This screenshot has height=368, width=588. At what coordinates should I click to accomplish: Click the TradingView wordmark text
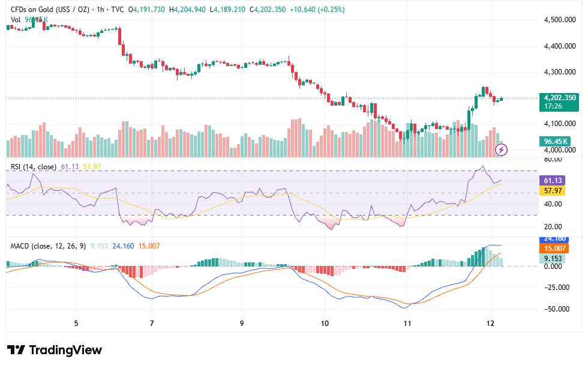pyautogui.click(x=65, y=350)
